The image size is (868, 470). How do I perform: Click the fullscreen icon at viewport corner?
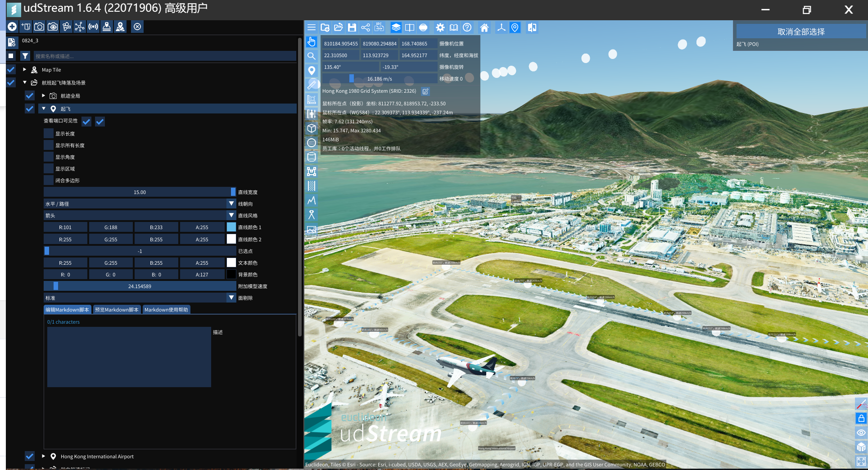click(x=861, y=461)
